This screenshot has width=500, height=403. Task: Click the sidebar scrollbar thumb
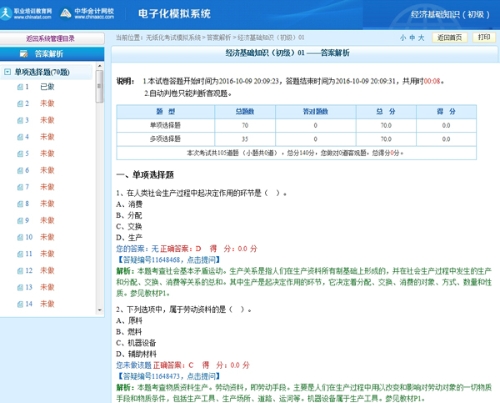[x=99, y=86]
